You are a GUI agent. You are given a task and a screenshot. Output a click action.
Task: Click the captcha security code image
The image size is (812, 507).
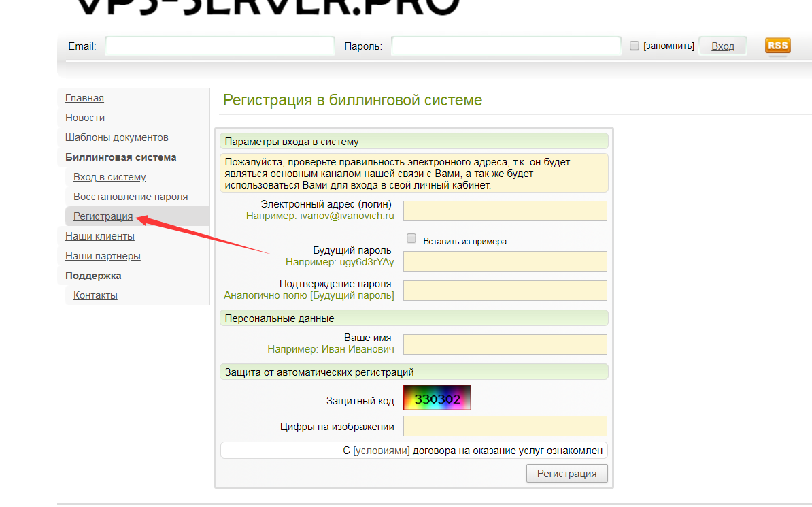[x=437, y=398]
